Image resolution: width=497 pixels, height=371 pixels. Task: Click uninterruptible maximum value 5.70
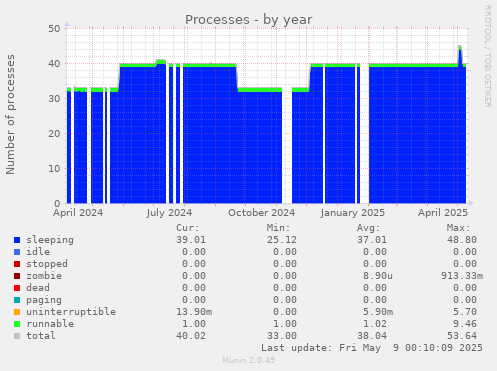[465, 312]
